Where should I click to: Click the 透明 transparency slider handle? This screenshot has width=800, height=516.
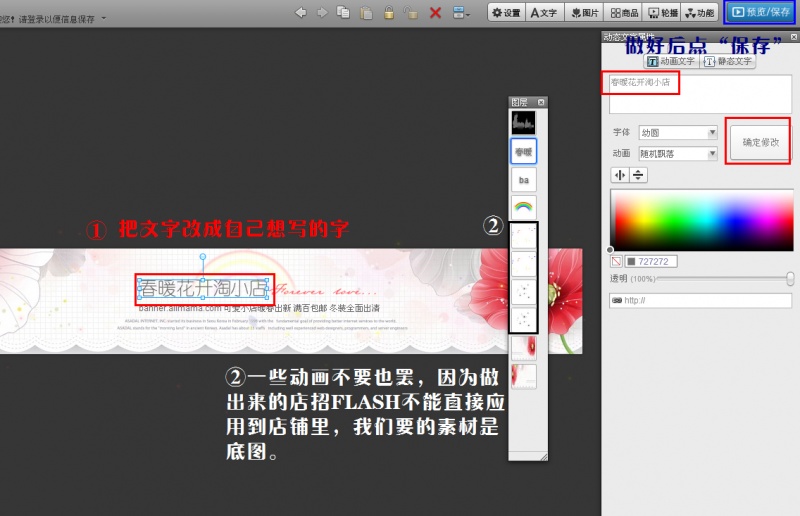pos(790,279)
